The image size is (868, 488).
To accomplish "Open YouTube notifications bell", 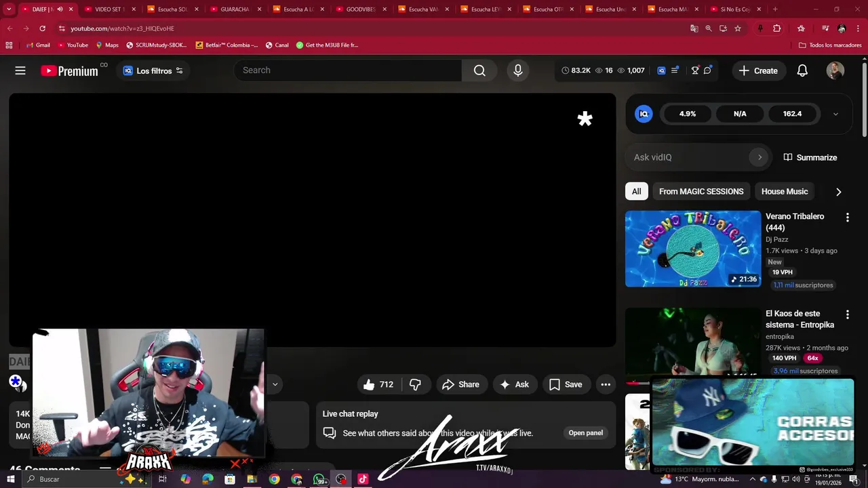I will [802, 70].
